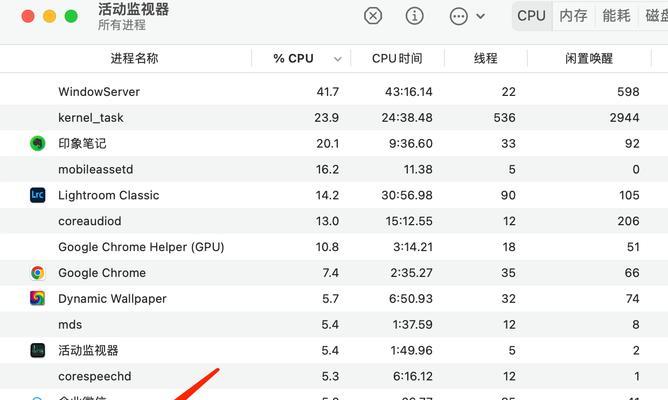The width and height of the screenshot is (668, 400).
Task: Click CPU time 30:56.98 for Lightroom
Action: coord(407,195)
